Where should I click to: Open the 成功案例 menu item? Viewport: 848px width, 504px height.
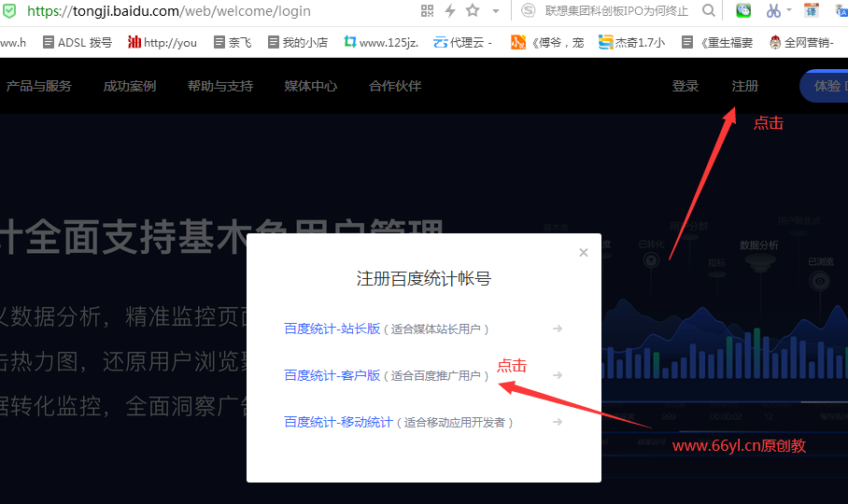pyautogui.click(x=130, y=86)
